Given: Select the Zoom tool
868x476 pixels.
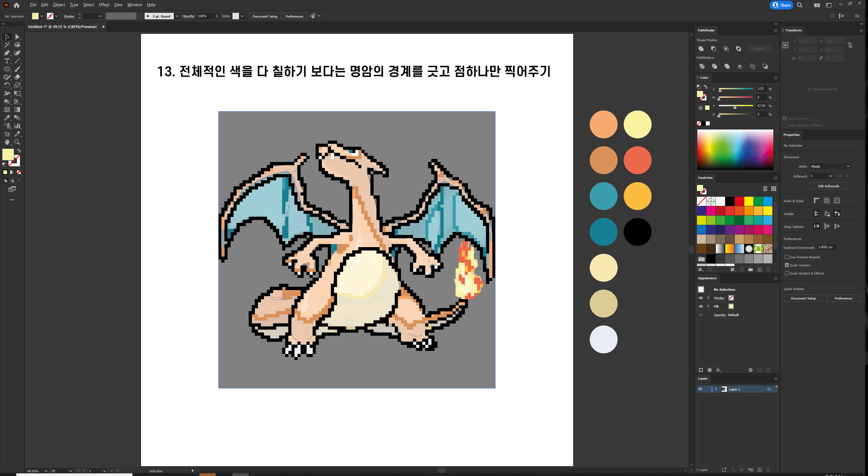Looking at the screenshot, I should click(x=17, y=142).
